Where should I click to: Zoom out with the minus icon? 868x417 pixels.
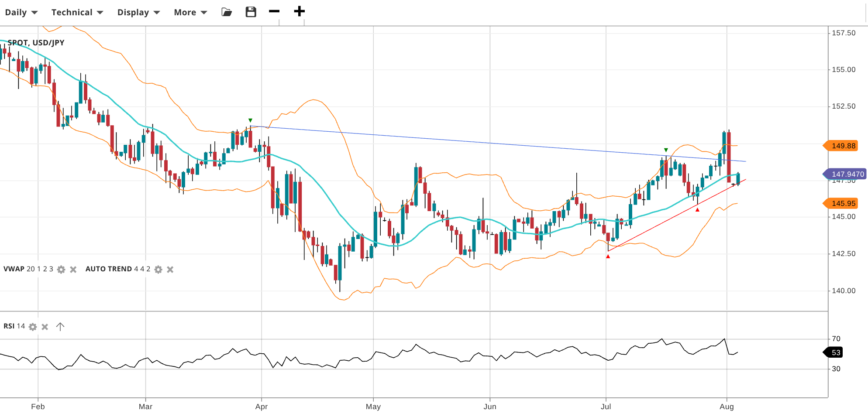[x=274, y=11]
